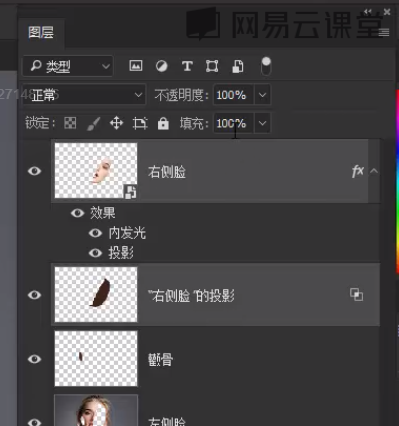Filter for smart object layers
399x426 pixels.
[x=237, y=66]
